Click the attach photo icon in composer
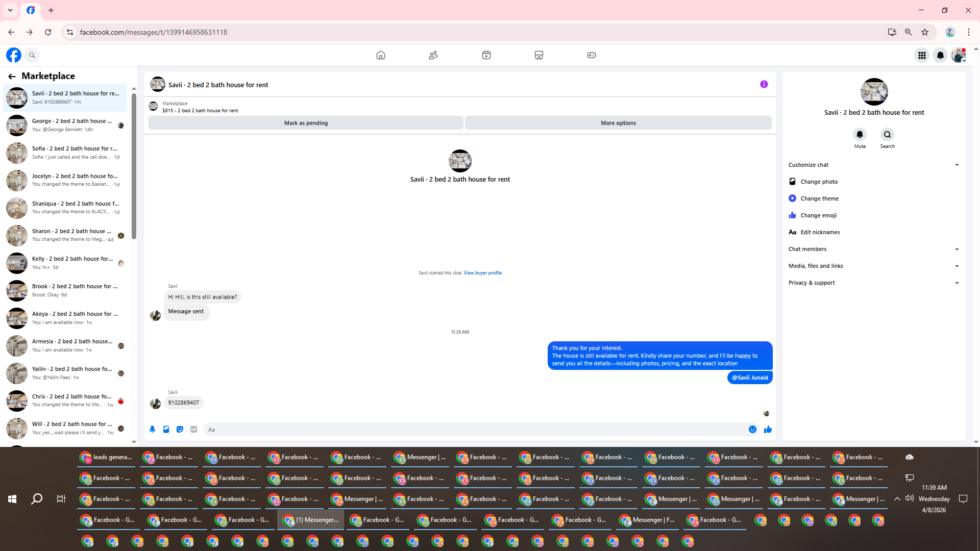This screenshot has height=551, width=980. 166,430
